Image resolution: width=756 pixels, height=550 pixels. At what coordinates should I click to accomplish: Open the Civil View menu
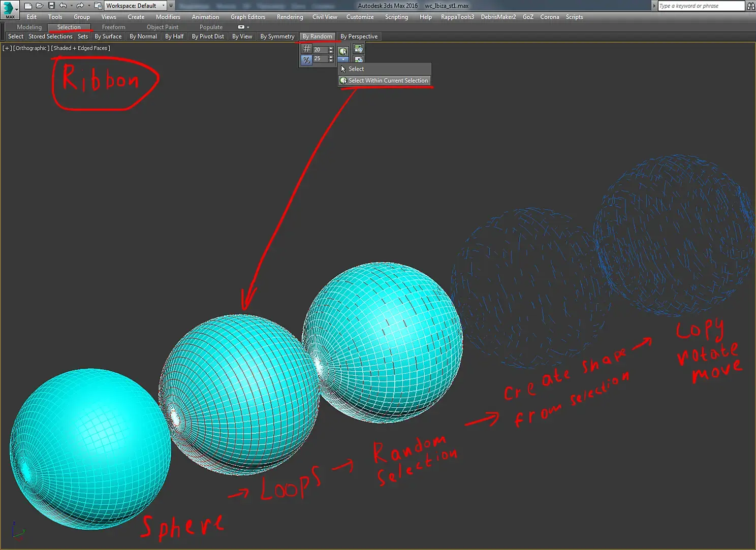[x=325, y=17]
